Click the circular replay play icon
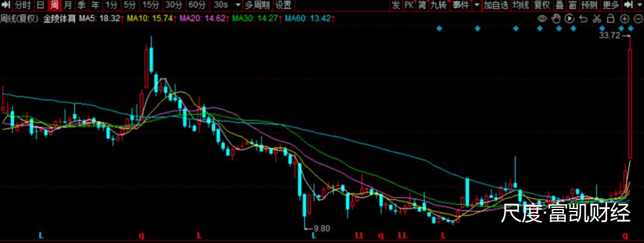 [569, 18]
